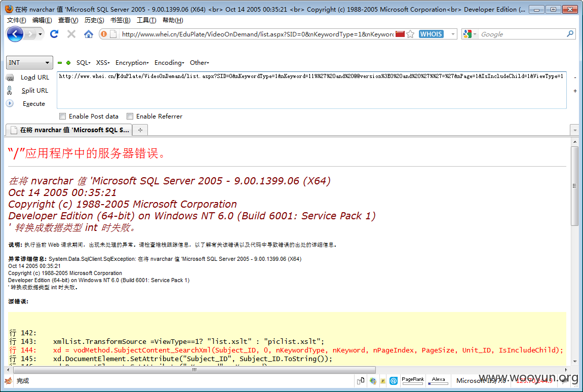Screen dimensions: 583x392
Task: Click the page copy icon in status bar
Action: [x=361, y=380]
